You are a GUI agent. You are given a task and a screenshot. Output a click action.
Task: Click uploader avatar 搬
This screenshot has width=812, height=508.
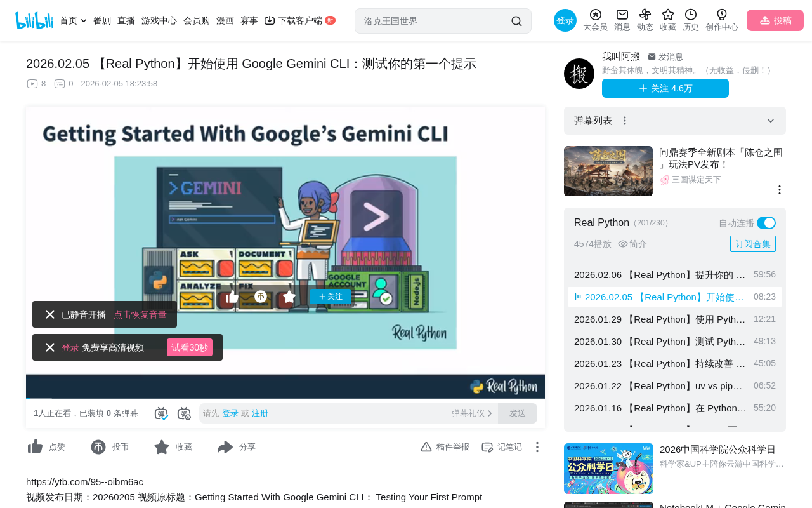579,74
